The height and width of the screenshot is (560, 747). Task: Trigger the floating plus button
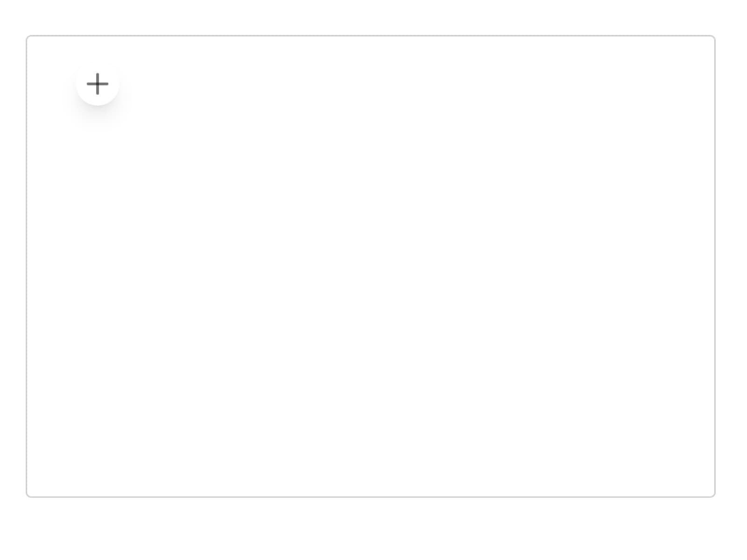[x=98, y=84]
